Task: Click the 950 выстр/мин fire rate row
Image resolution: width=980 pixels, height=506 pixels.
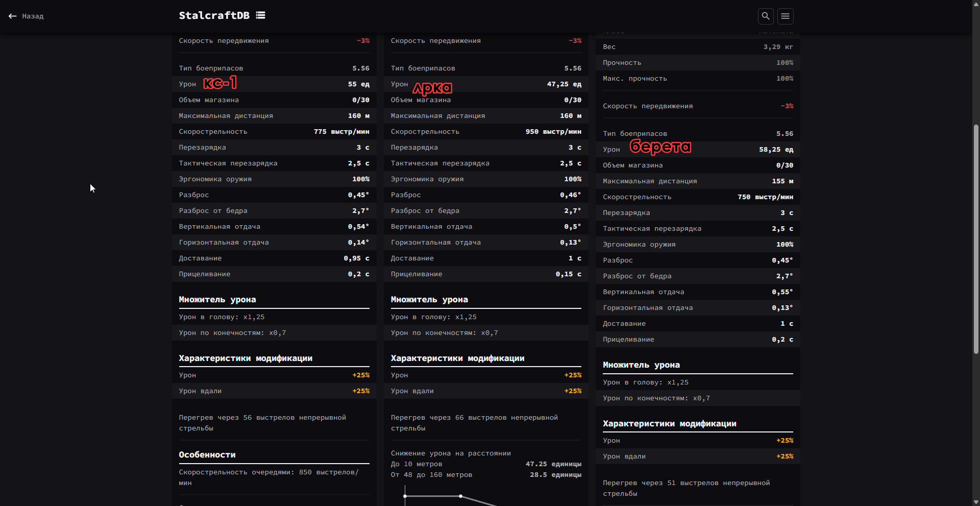Action: click(486, 132)
